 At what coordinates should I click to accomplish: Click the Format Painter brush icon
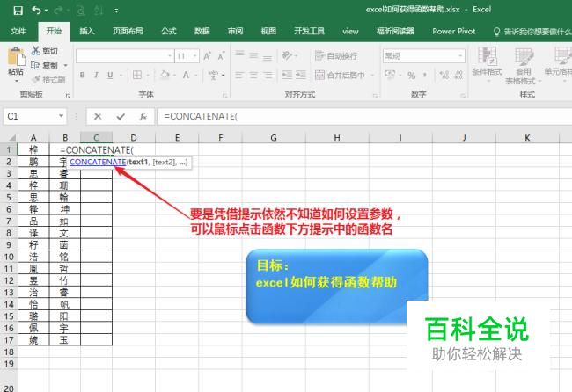(x=36, y=79)
